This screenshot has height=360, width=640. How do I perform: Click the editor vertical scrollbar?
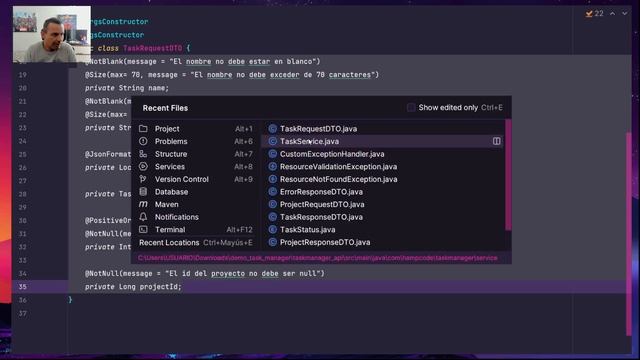pos(629,234)
